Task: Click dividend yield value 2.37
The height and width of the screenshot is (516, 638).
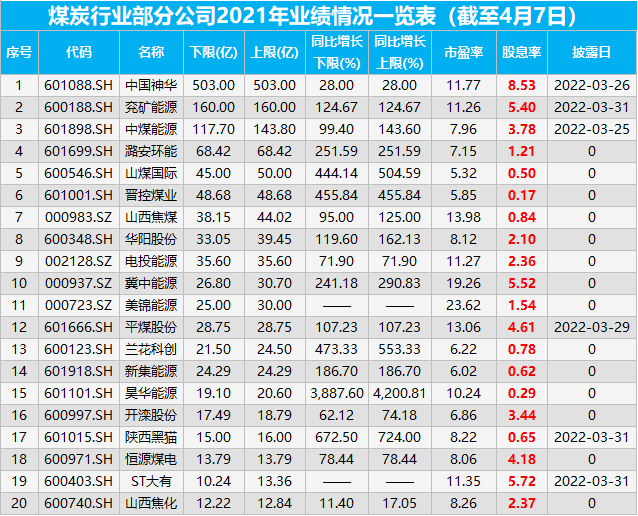Action: pyautogui.click(x=522, y=503)
